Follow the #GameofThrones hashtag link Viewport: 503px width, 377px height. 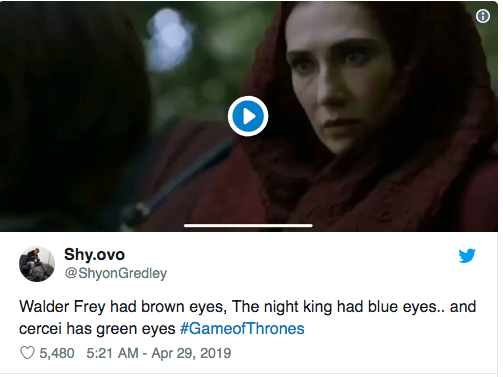click(242, 328)
